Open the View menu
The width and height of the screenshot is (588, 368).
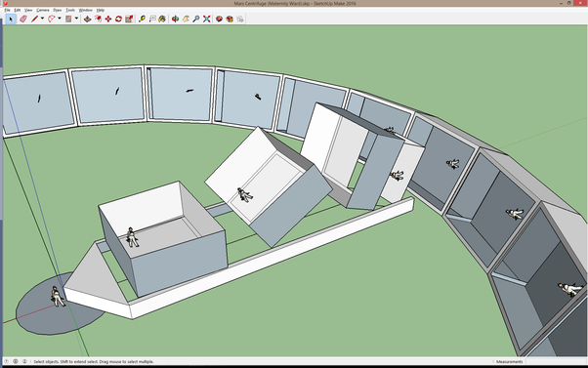pos(28,10)
